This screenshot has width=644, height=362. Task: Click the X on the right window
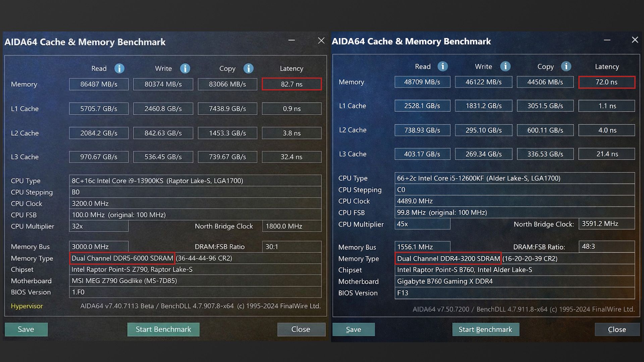pyautogui.click(x=635, y=40)
